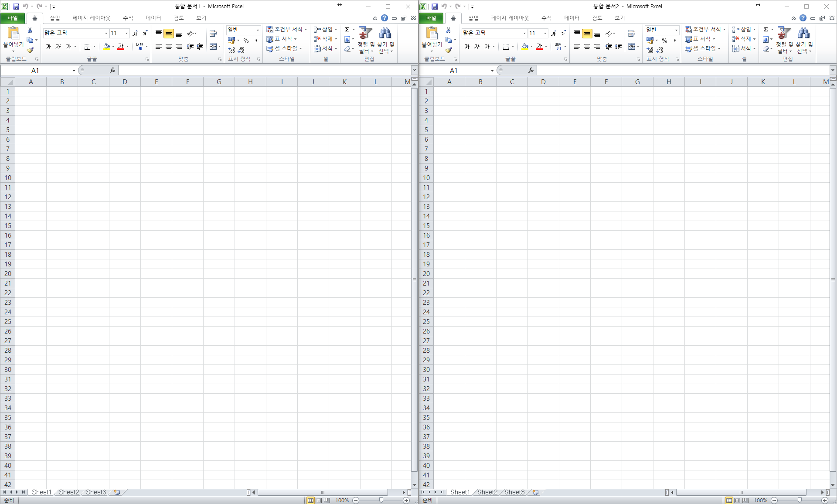Switch to Sheet2 tab in right window
Screen dimensions: 837x504
pos(487,492)
